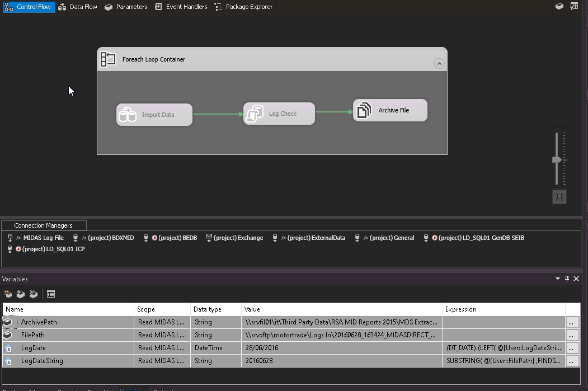This screenshot has height=391, width=588.
Task: Click the FilePath variable icon
Action: [x=8, y=335]
